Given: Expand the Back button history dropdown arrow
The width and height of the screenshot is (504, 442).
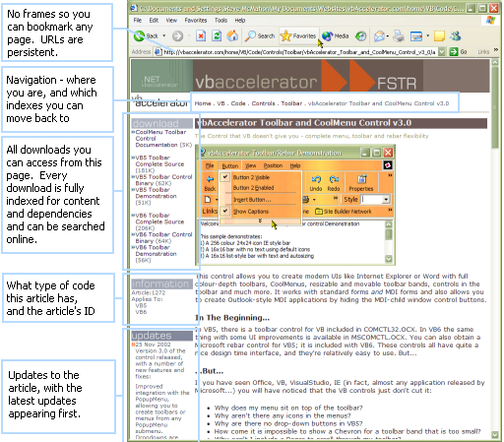Looking at the screenshot, I should (163, 35).
